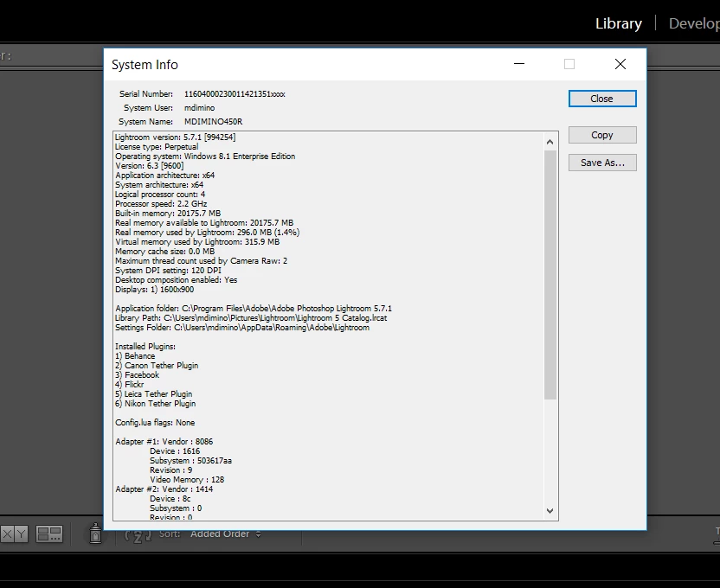This screenshot has width=720, height=588.
Task: Click the System Name value MDIMINO450R
Action: tap(213, 122)
